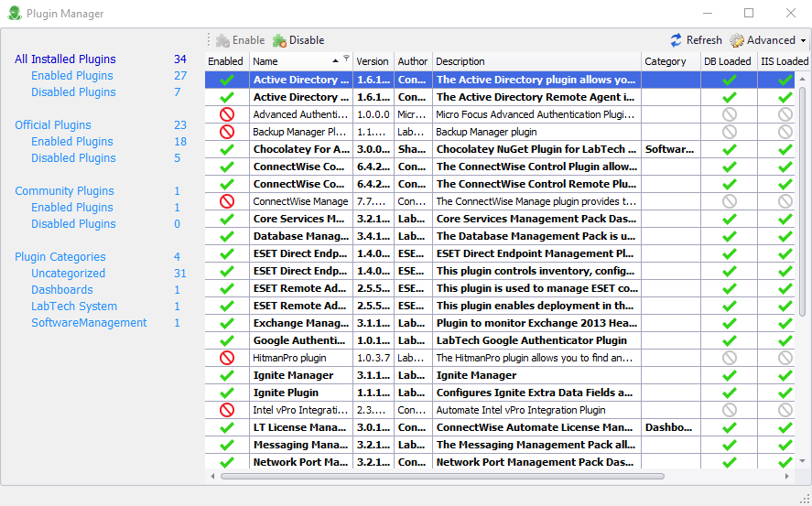Viewport: 812px width, 506px height.
Task: Click DB Loaded checkmark for Chocolatey row
Action: (729, 149)
